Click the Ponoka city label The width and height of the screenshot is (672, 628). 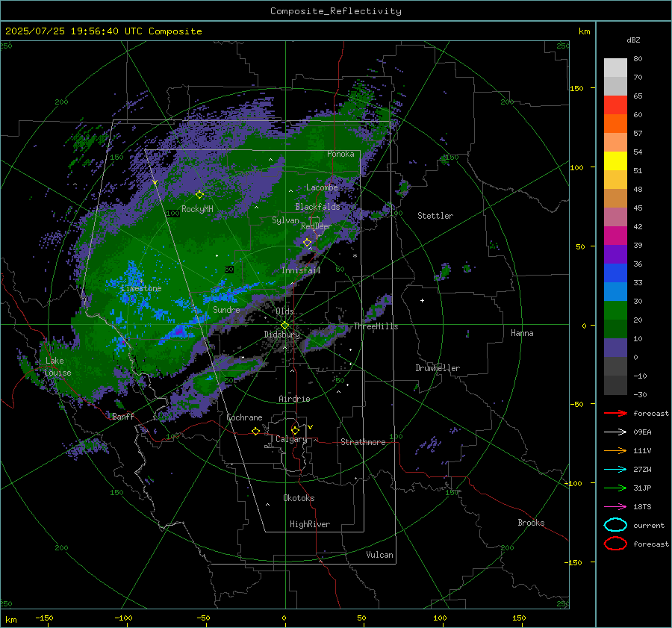(x=340, y=154)
